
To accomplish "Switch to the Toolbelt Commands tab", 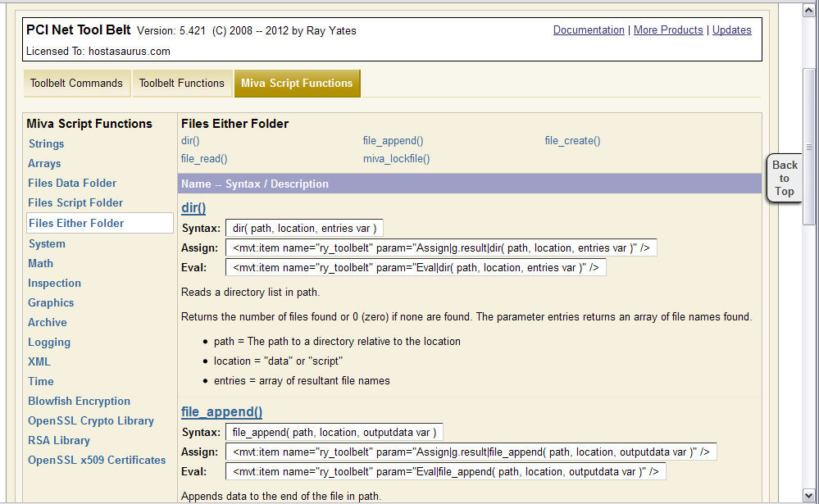I will [76, 83].
